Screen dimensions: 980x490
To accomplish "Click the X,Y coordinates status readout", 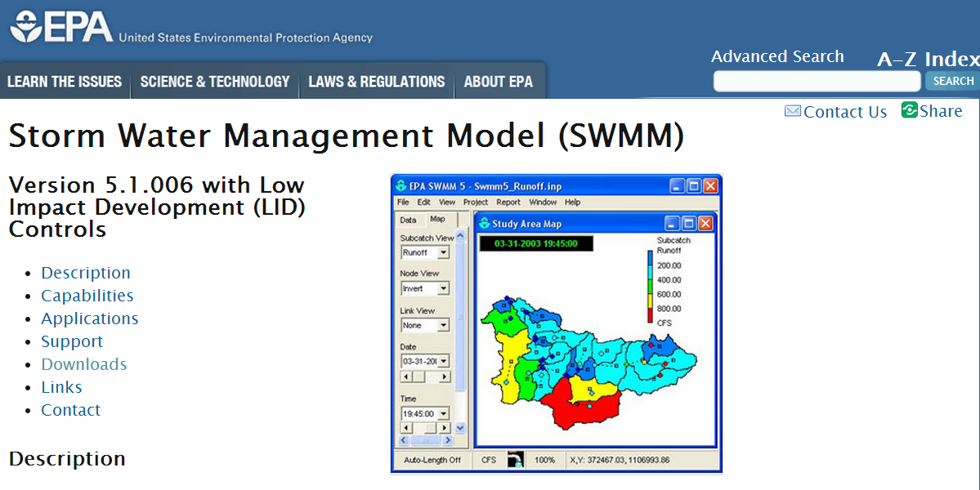I will point(620,460).
